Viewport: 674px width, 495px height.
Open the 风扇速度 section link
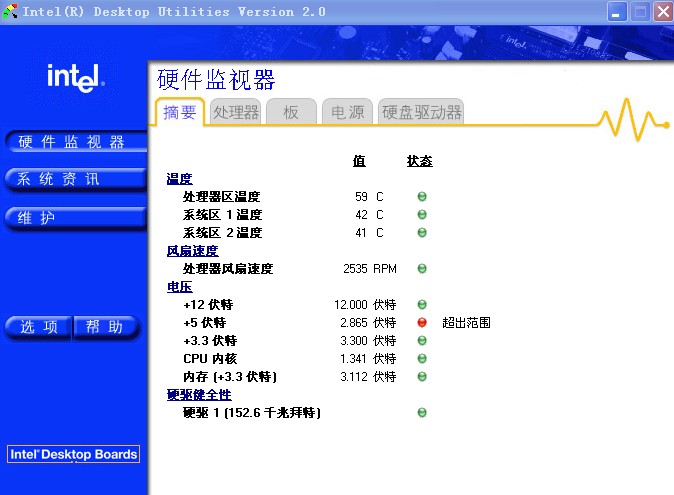193,251
